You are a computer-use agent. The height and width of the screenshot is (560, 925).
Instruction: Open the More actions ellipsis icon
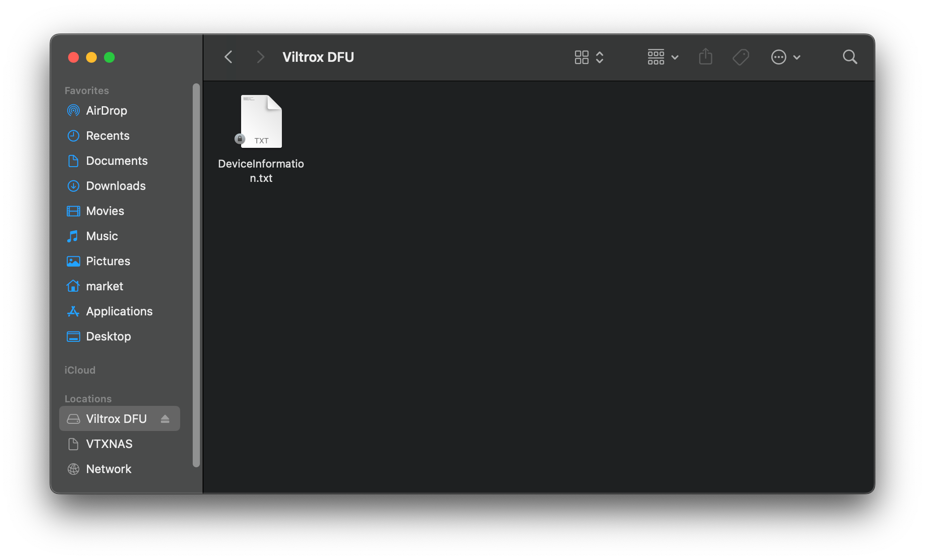[779, 57]
